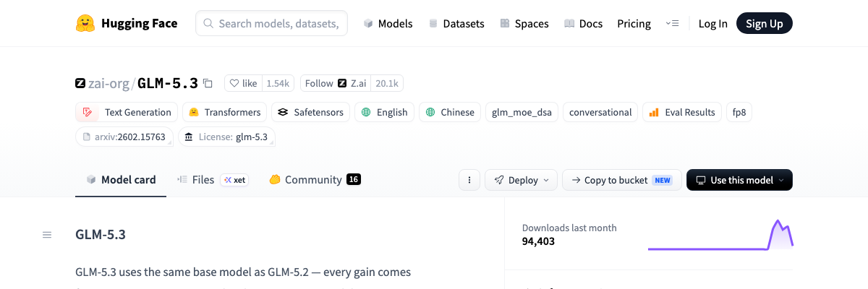This screenshot has height=289, width=868.
Task: Click the Z.ai logo before zai-org
Action: pos(80,83)
